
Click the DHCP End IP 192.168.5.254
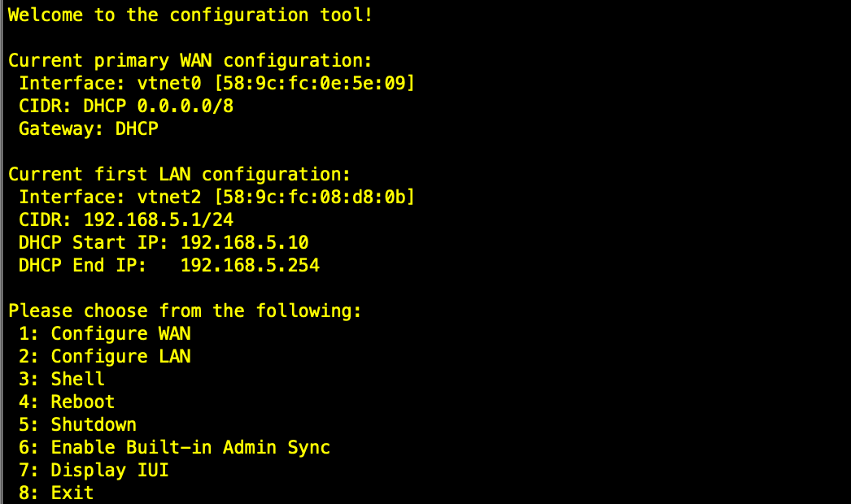(x=250, y=265)
